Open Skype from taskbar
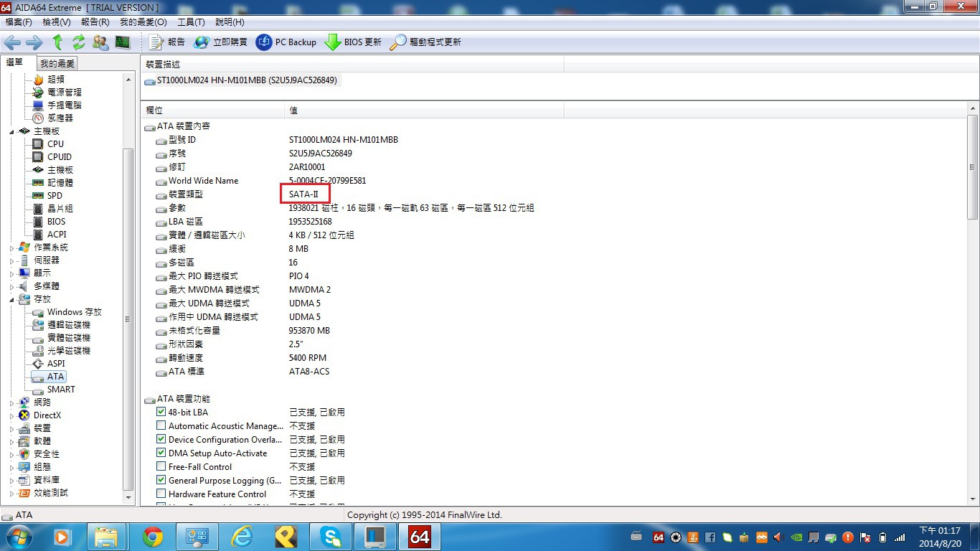The width and height of the screenshot is (980, 551). click(331, 537)
